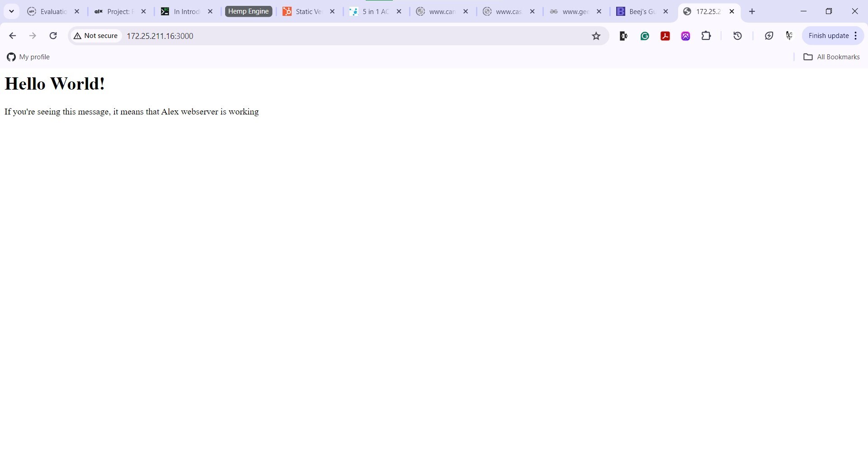Collapse the Hemp Engine tab group

point(248,11)
